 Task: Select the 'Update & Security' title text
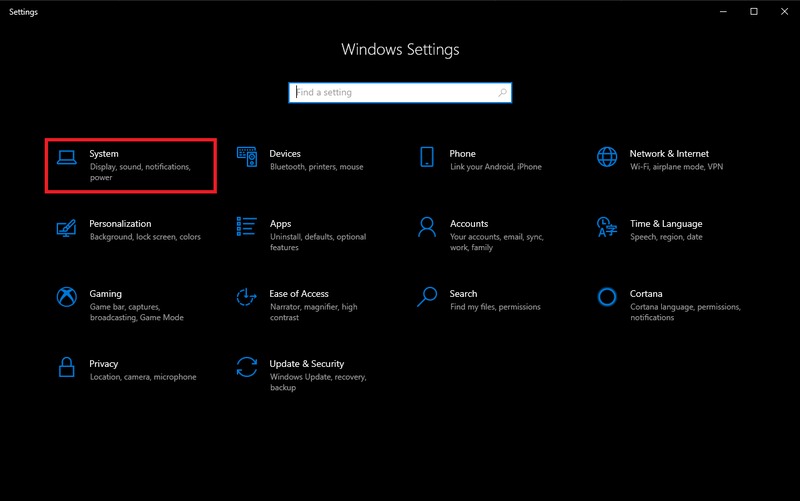coord(306,364)
